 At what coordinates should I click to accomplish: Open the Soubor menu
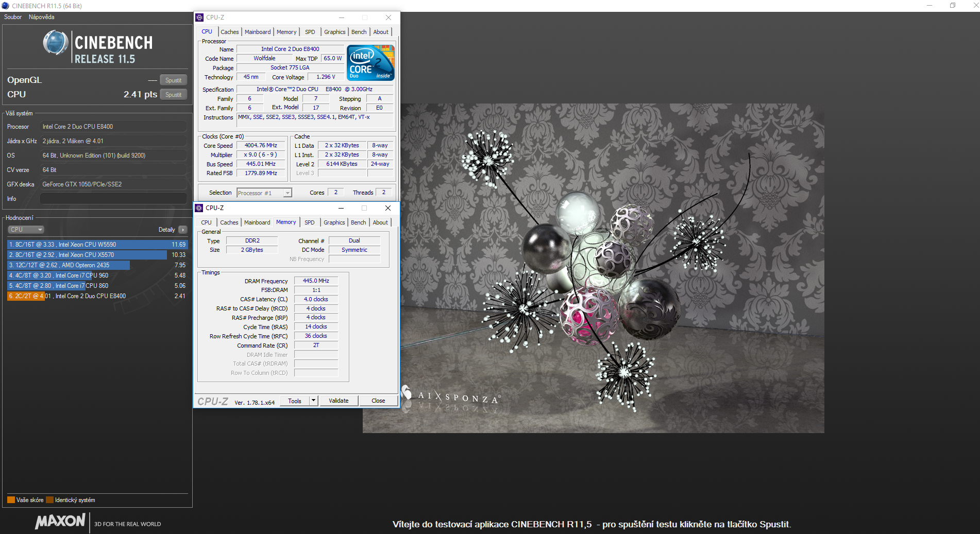pyautogui.click(x=13, y=17)
